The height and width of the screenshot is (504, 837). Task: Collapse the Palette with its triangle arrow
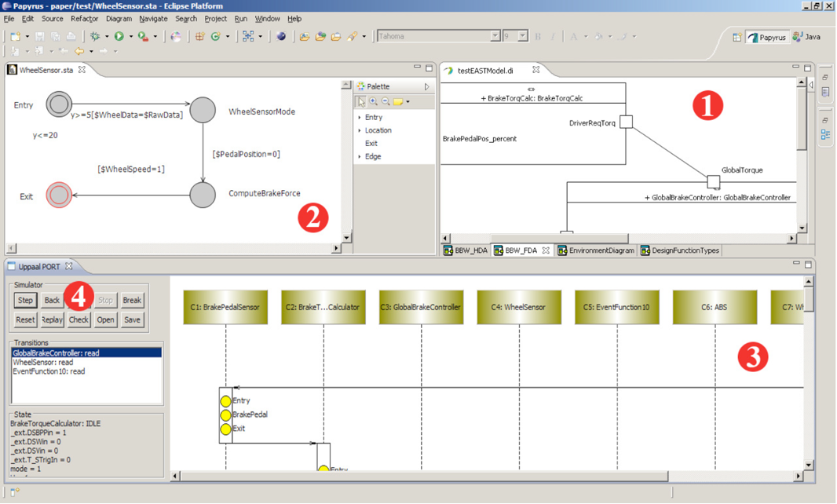426,86
